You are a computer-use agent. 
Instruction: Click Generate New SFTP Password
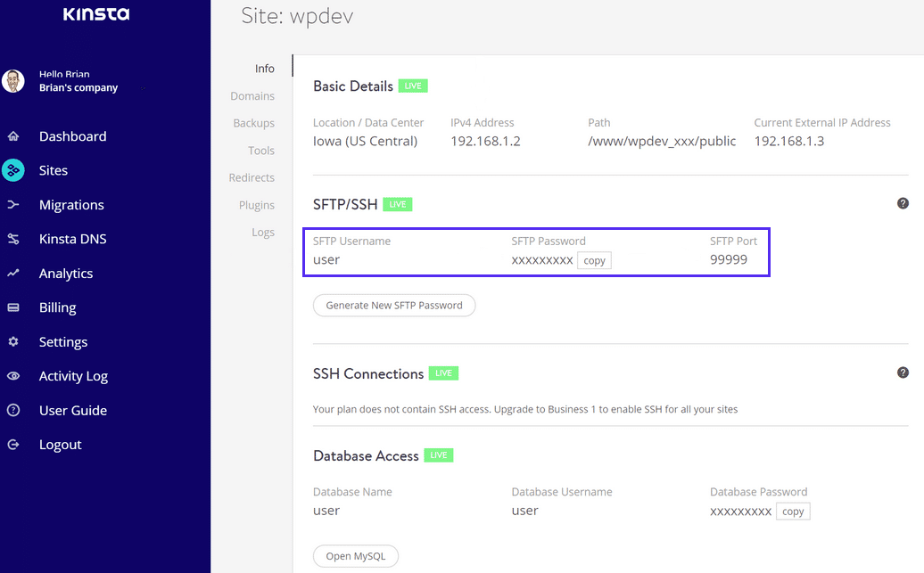click(x=394, y=305)
